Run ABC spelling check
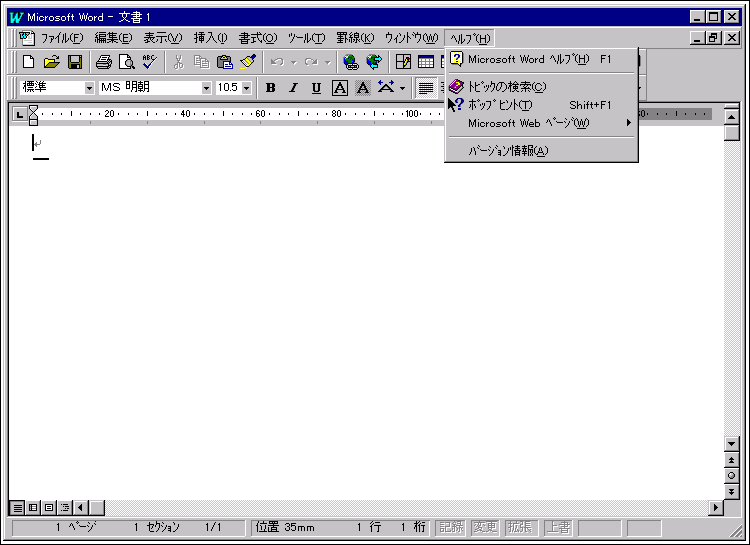Screen dimensions: 750x545 (x=150, y=62)
